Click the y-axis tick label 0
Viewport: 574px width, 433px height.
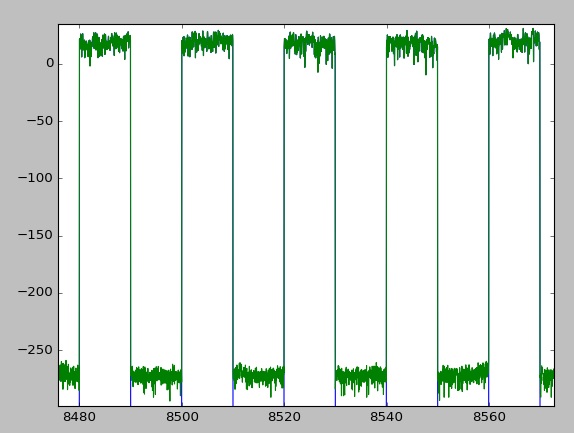pos(50,64)
